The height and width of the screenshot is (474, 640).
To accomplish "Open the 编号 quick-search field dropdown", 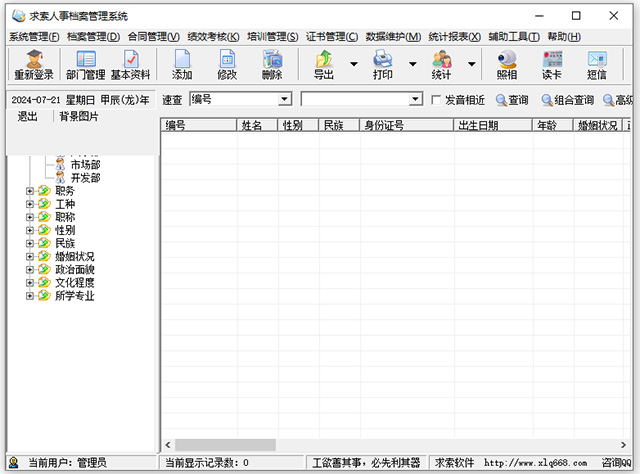I will [284, 99].
